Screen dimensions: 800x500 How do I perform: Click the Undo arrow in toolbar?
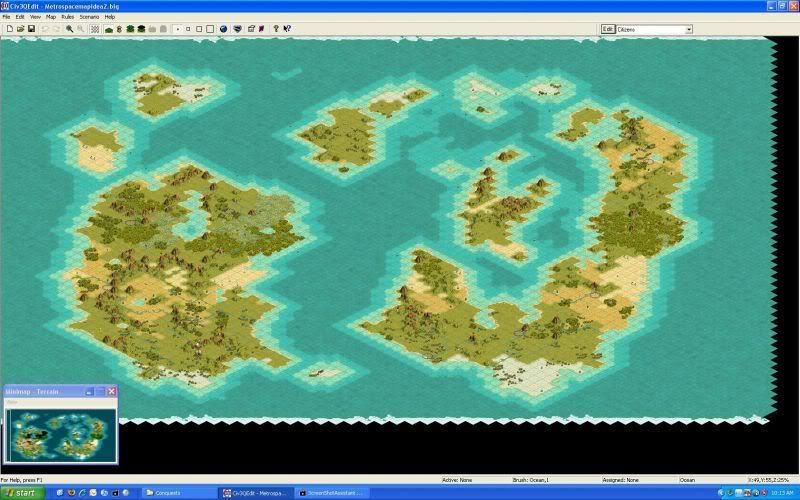[x=45, y=29]
